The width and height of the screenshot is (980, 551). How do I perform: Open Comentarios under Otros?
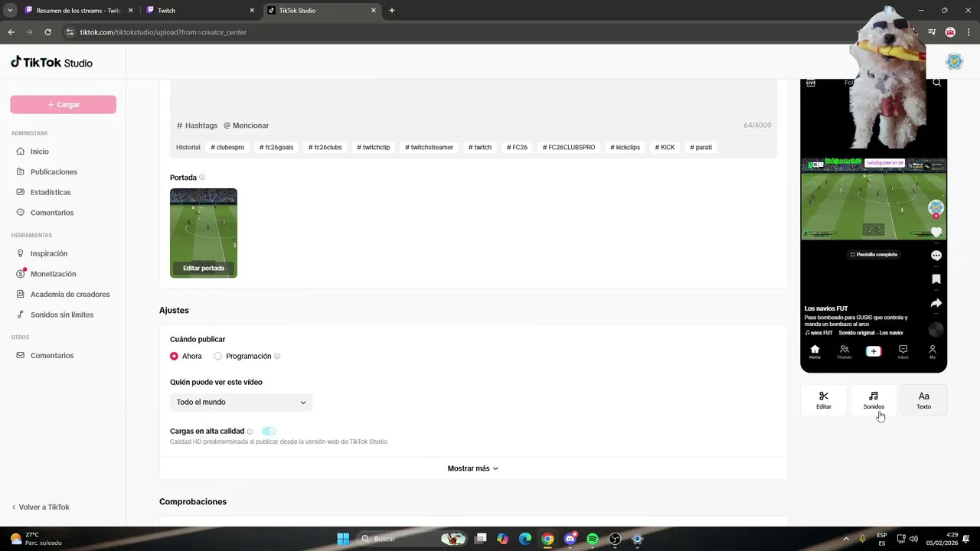52,356
